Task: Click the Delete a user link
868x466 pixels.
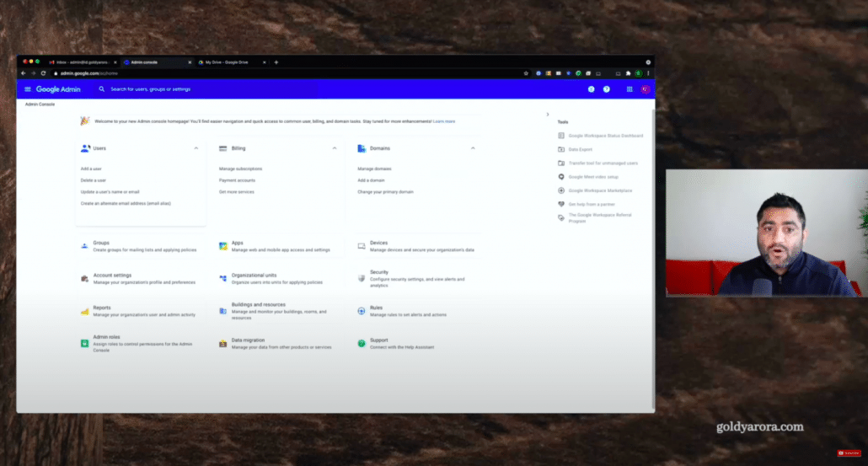Action: tap(93, 180)
